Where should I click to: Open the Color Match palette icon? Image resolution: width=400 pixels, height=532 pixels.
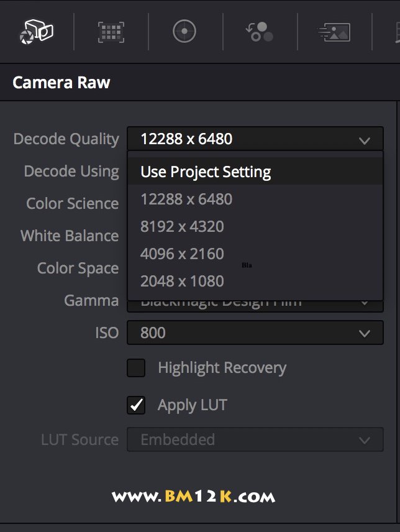pos(111,32)
